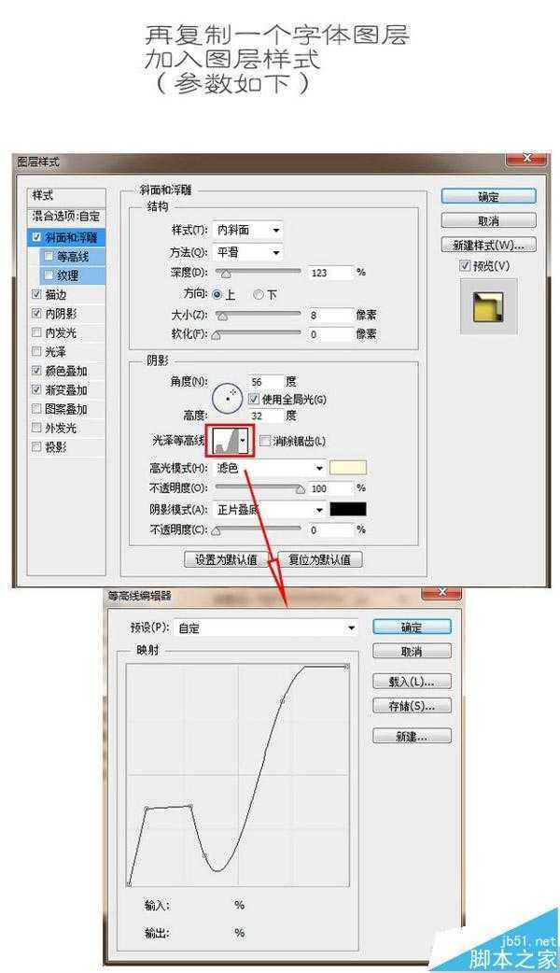Viewport: 560px width, 973px height.
Task: Select the 下 direction radio button
Action: point(259,295)
